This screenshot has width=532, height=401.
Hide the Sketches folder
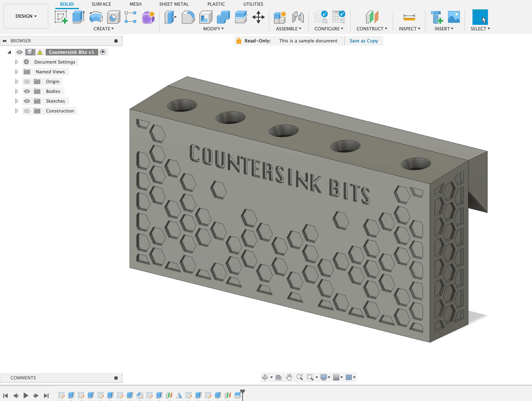(x=27, y=101)
